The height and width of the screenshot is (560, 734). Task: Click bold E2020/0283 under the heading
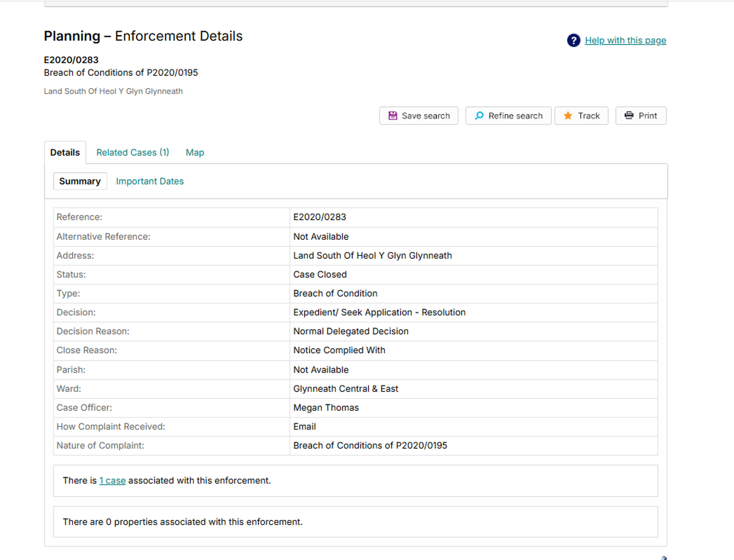click(x=71, y=60)
